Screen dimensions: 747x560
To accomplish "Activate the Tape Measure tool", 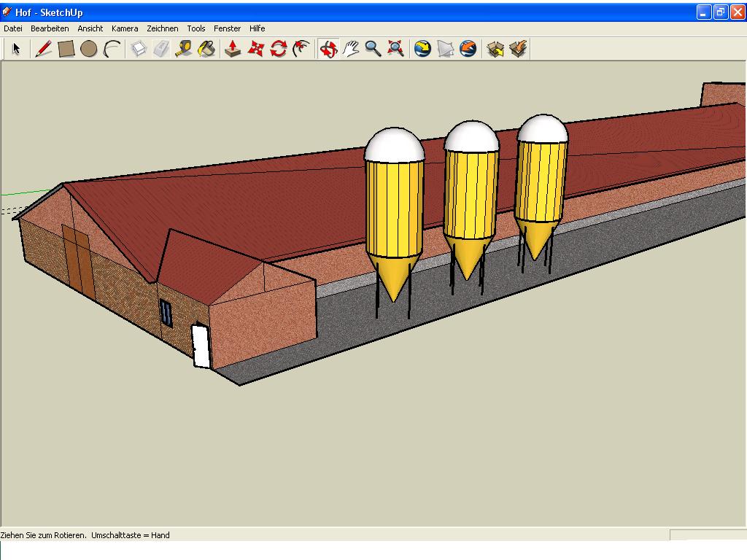I will click(184, 49).
